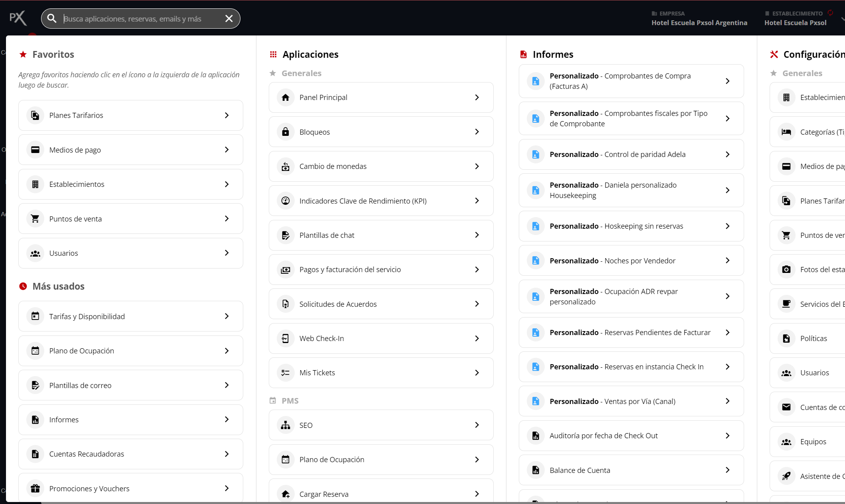Click the Bloqueos padlock icon
Screen dimensions: 845x504
(x=286, y=132)
